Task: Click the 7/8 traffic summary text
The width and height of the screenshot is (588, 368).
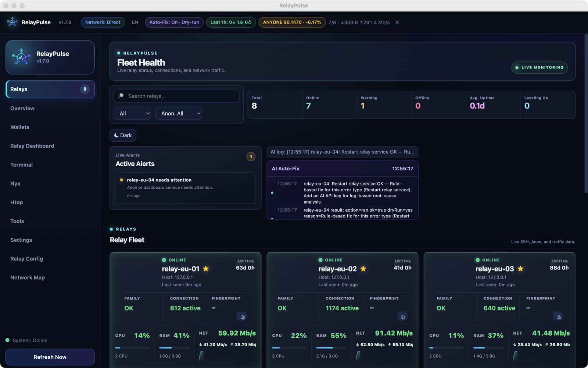Action: click(359, 22)
